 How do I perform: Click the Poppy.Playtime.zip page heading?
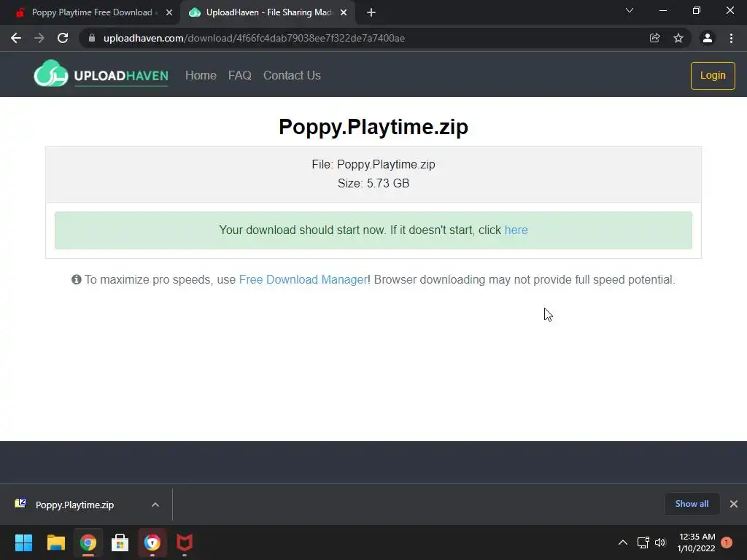pyautogui.click(x=373, y=127)
